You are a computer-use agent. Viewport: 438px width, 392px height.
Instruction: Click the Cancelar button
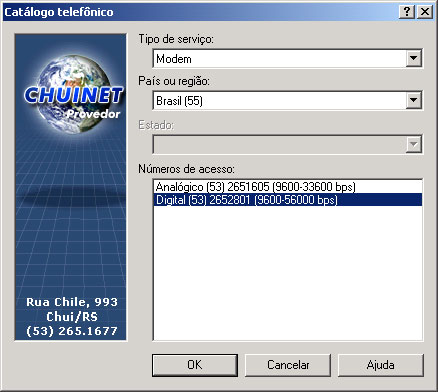288,365
